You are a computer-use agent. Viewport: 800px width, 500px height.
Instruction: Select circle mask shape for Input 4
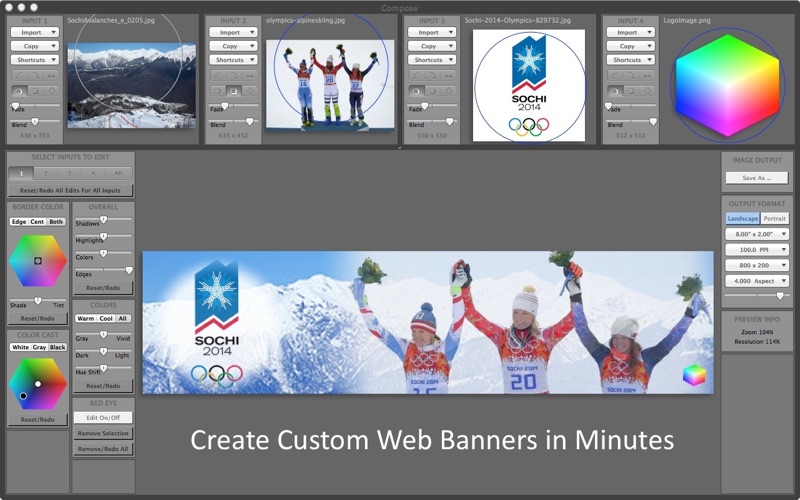[615, 91]
